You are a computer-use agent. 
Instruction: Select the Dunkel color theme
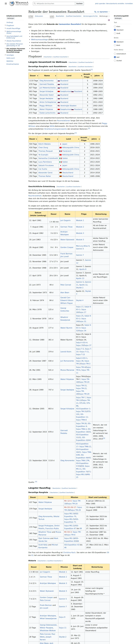(x=115, y=61)
